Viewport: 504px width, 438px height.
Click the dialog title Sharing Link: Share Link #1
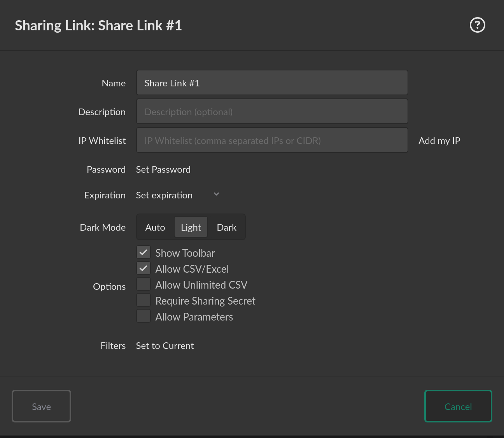98,26
